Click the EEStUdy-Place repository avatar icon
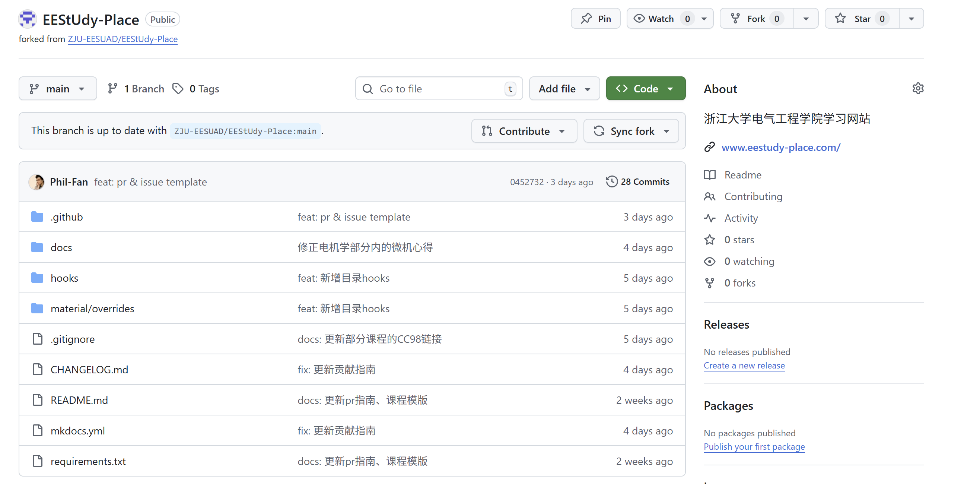The width and height of the screenshot is (980, 484). tap(28, 19)
